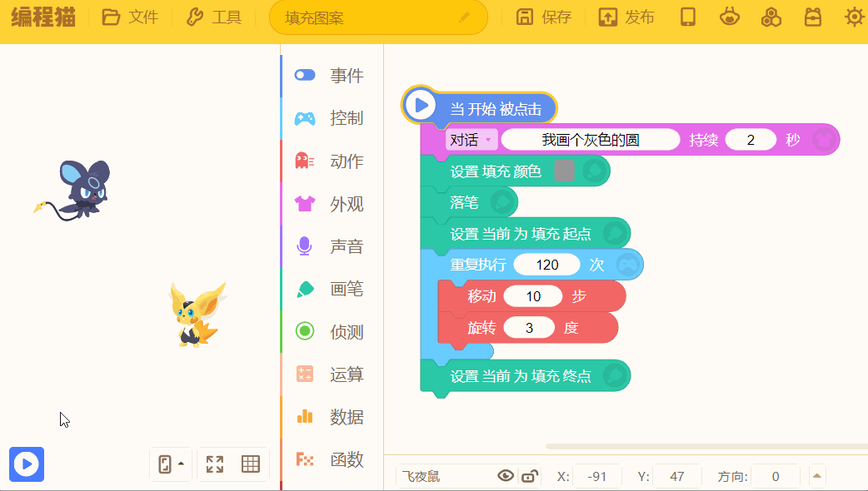The width and height of the screenshot is (868, 491).
Task: Click the move steps value 10
Action: point(533,296)
